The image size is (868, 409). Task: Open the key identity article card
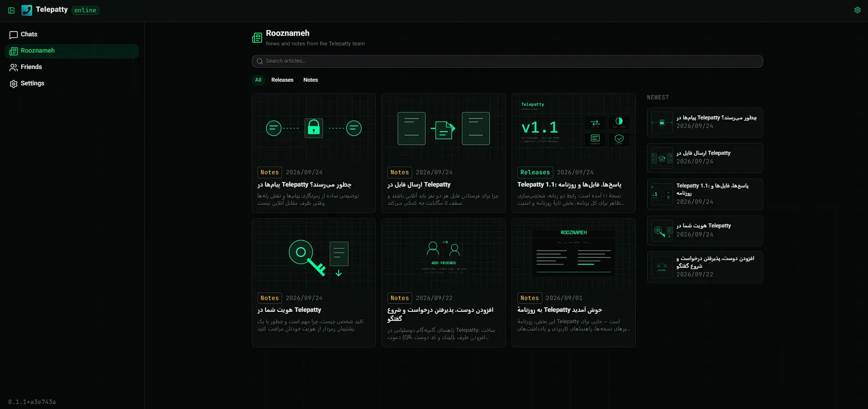pos(314,283)
